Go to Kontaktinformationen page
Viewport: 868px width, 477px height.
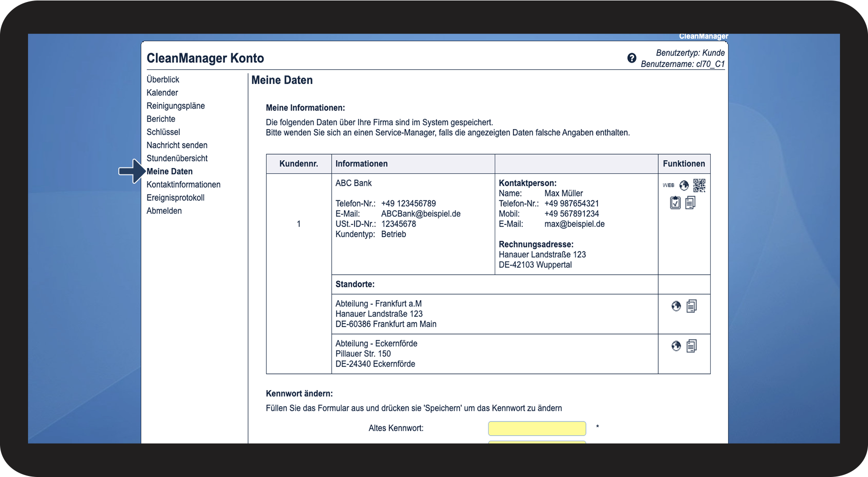click(183, 185)
